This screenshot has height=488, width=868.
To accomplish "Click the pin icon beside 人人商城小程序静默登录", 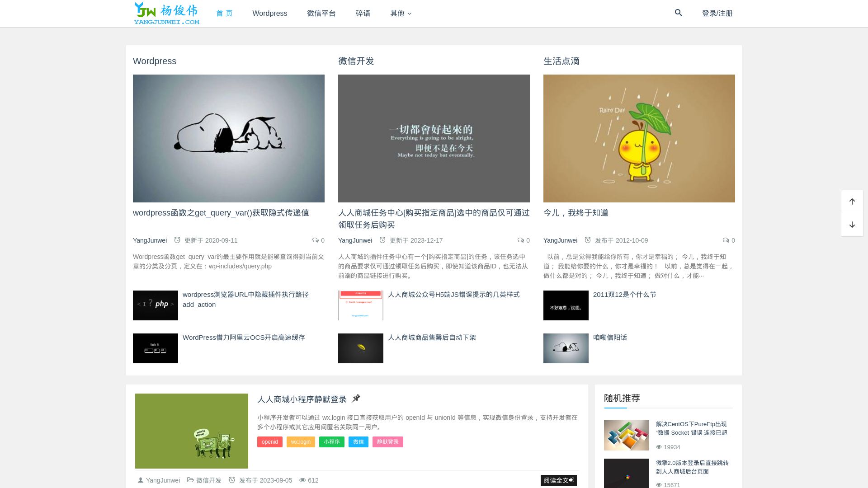I will pyautogui.click(x=356, y=399).
